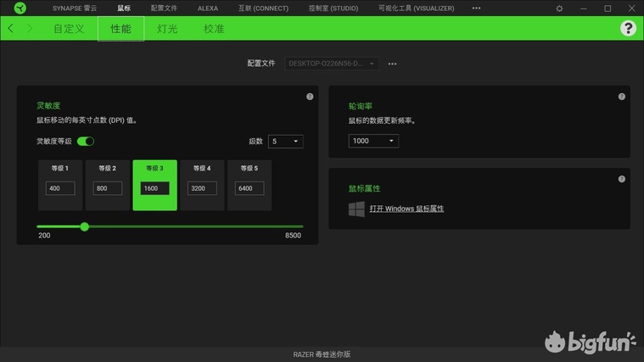Open Windows mouse properties link

pos(406,209)
